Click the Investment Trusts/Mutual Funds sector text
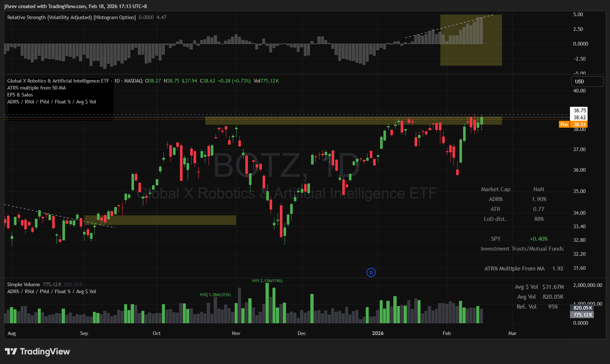610x364 pixels. pos(522,249)
